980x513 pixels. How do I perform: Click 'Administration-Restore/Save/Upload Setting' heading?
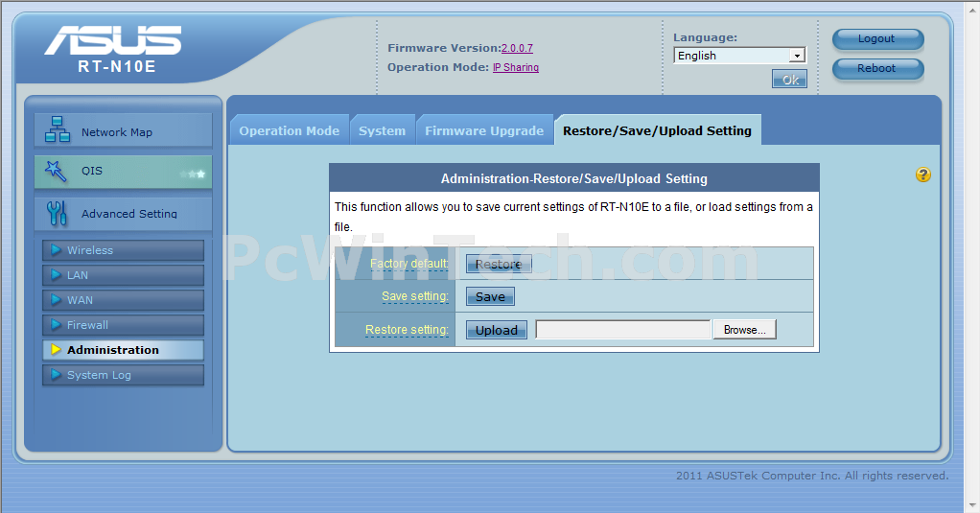[573, 178]
